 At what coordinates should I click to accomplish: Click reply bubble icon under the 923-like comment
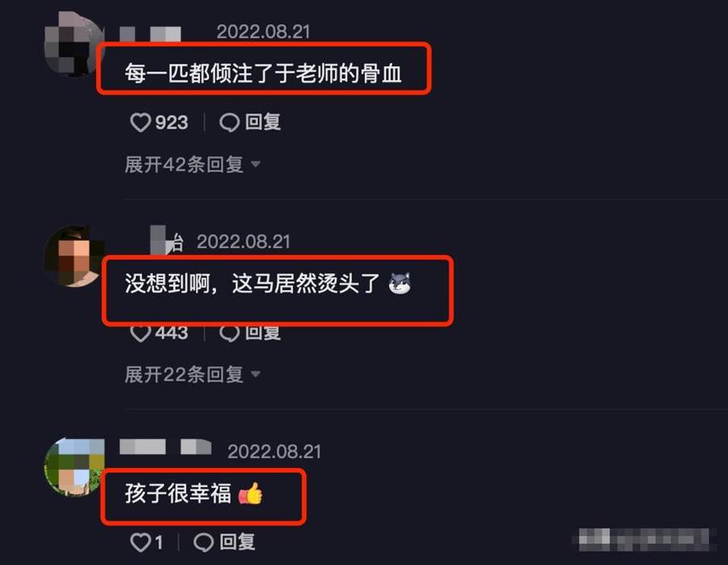click(230, 123)
